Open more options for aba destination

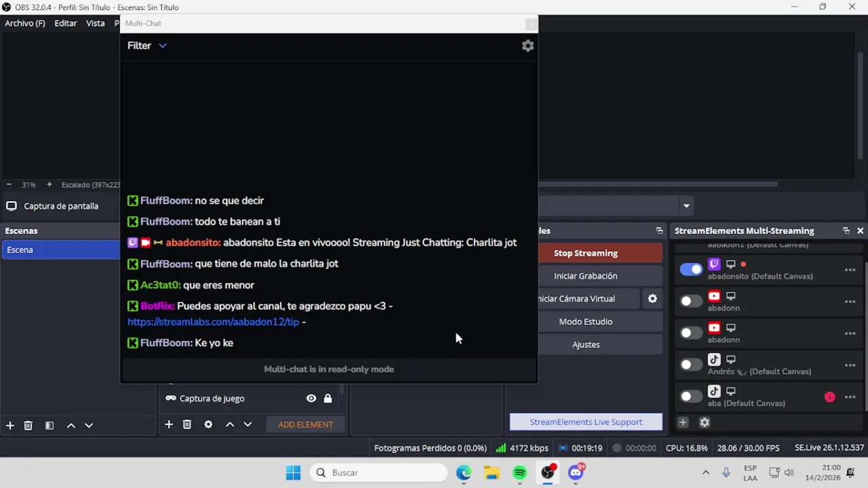point(850,397)
